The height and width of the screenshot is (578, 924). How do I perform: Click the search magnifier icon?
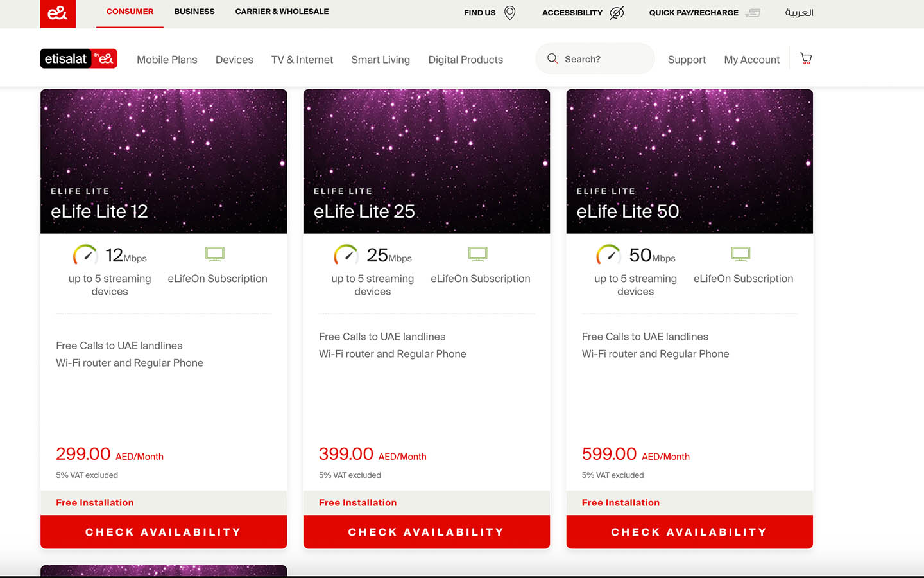(552, 58)
